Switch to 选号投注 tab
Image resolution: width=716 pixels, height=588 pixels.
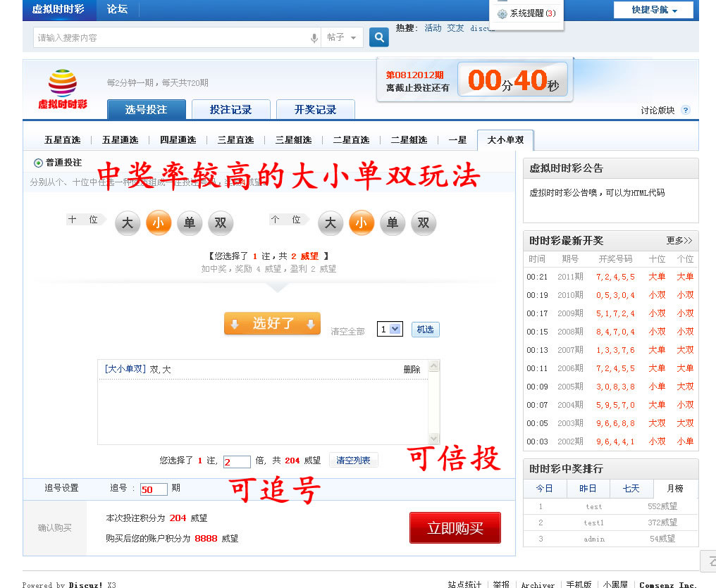pos(146,109)
